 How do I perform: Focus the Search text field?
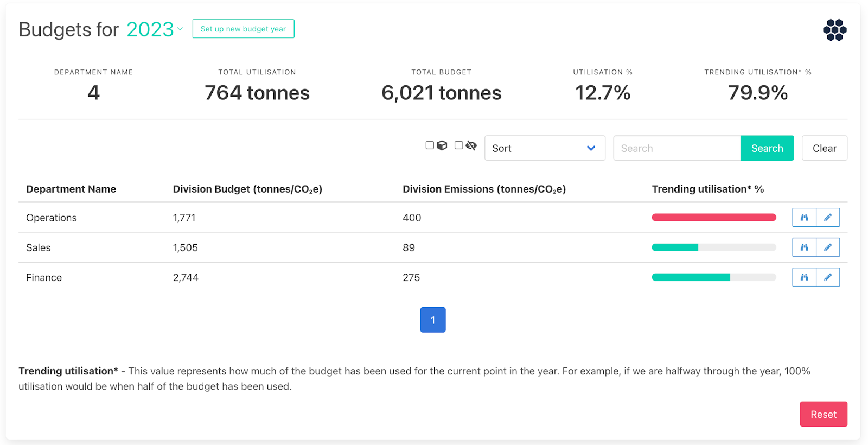[676, 148]
